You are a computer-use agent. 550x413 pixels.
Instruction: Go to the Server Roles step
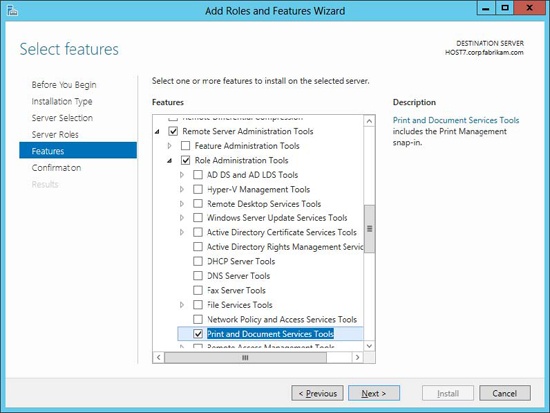point(55,134)
